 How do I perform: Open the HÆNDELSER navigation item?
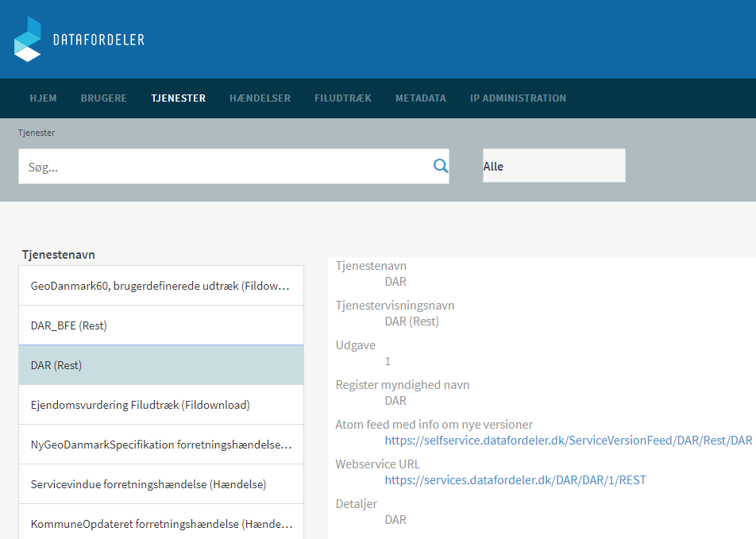coord(260,98)
